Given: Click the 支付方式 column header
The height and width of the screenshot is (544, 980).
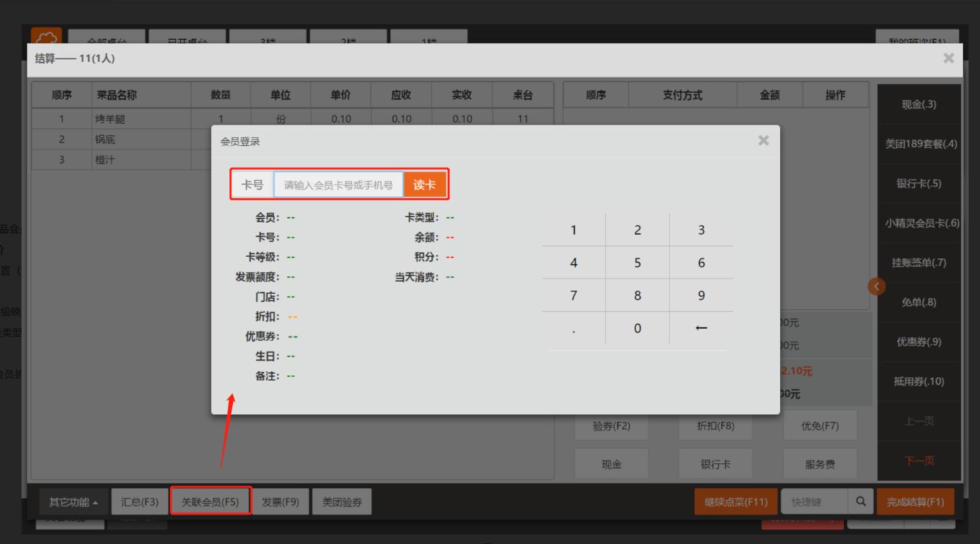Looking at the screenshot, I should click(x=683, y=95).
